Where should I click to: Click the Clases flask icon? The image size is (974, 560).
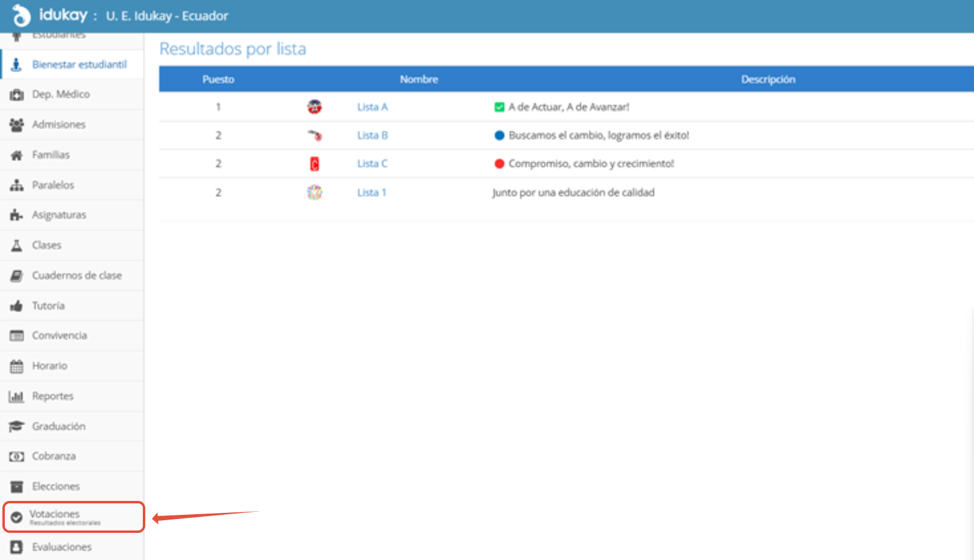point(16,245)
